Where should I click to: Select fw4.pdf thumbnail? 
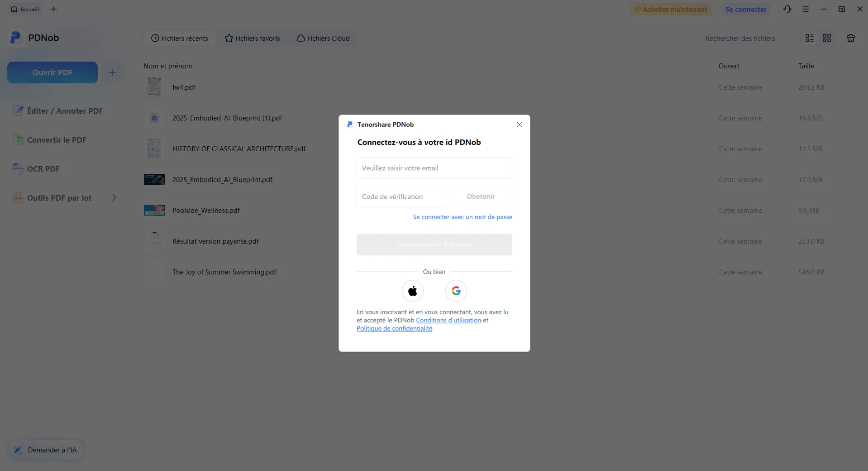(154, 87)
